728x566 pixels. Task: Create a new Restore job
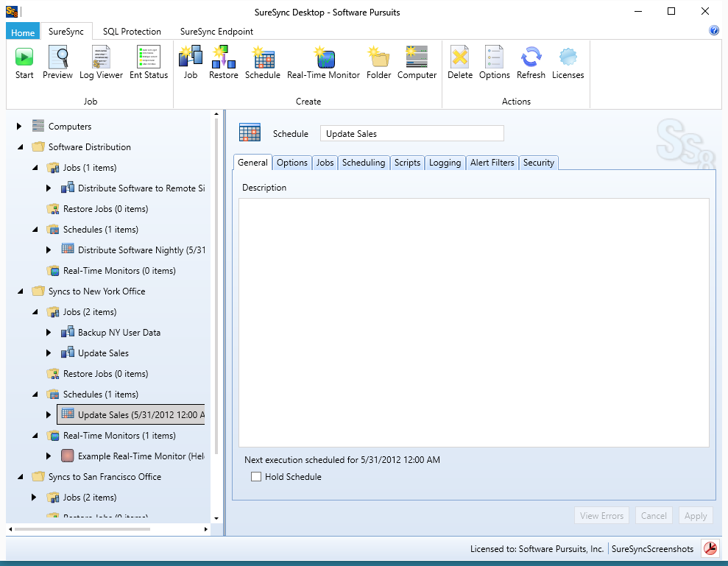[223, 62]
